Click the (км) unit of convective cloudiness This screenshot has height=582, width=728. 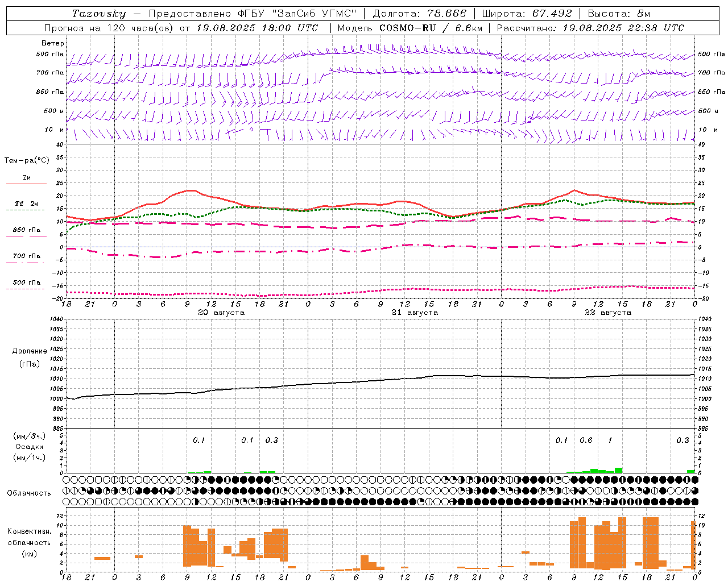(30, 554)
